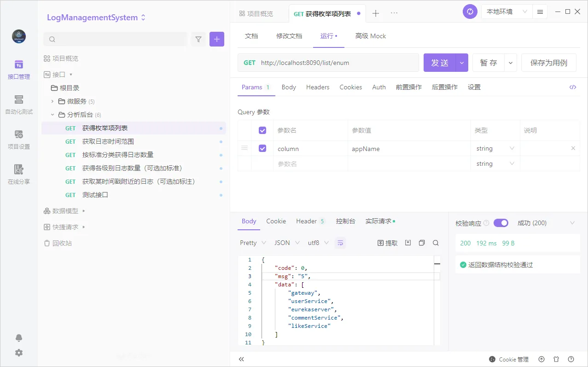
Task: Uncheck the column parameter checkbox
Action: click(x=262, y=148)
